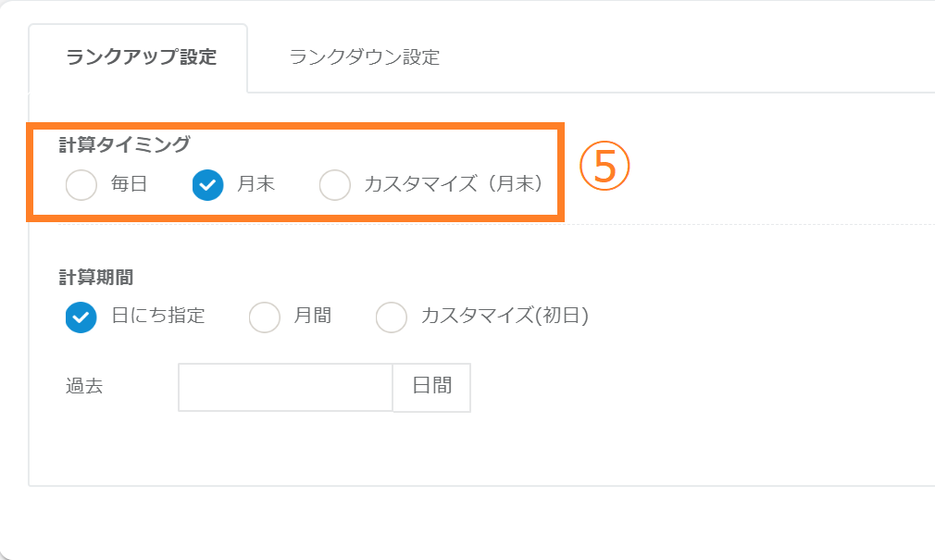Click the カスタマイズ(初日) label text
The width and height of the screenshot is (935, 560).
pos(505,317)
